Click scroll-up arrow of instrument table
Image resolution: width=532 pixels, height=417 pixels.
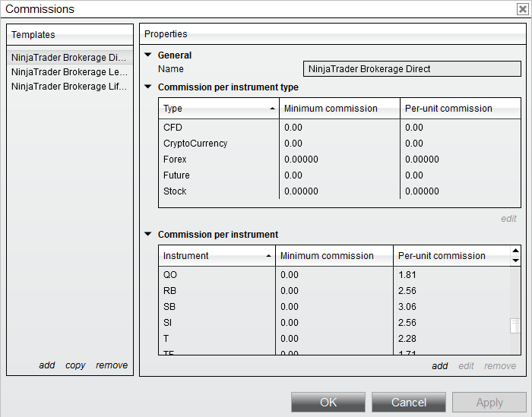click(516, 251)
